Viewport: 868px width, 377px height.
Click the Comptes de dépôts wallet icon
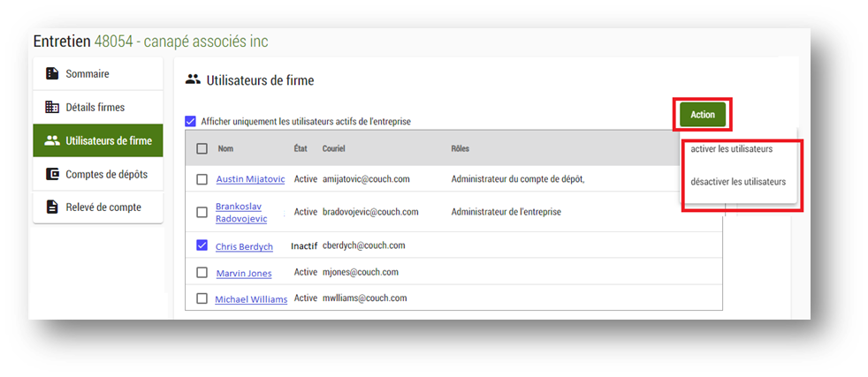52,174
